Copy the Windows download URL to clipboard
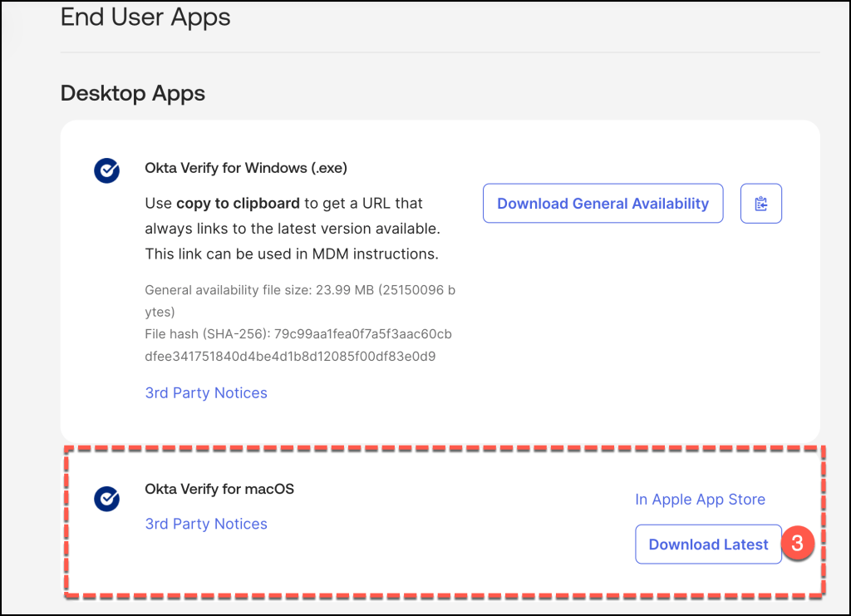 point(760,204)
